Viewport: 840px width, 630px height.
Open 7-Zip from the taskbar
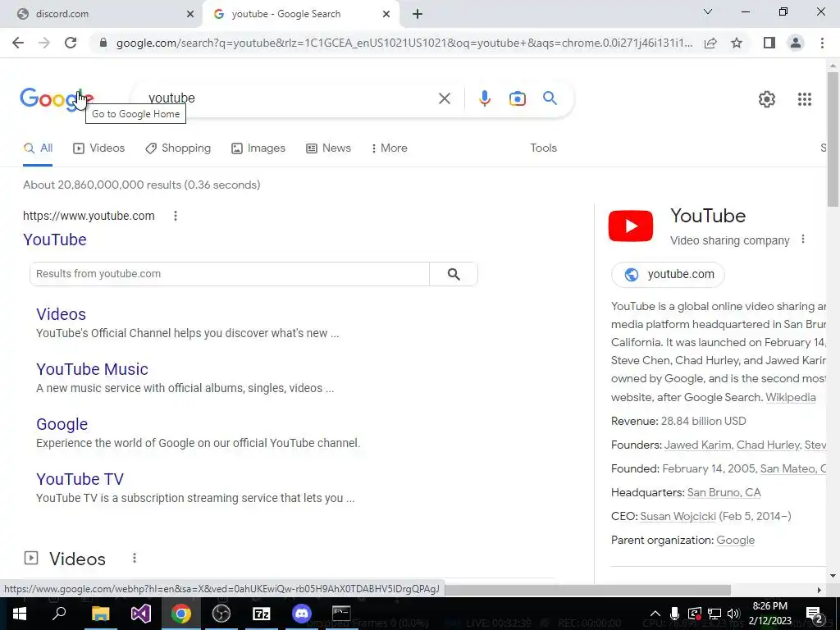point(261,614)
